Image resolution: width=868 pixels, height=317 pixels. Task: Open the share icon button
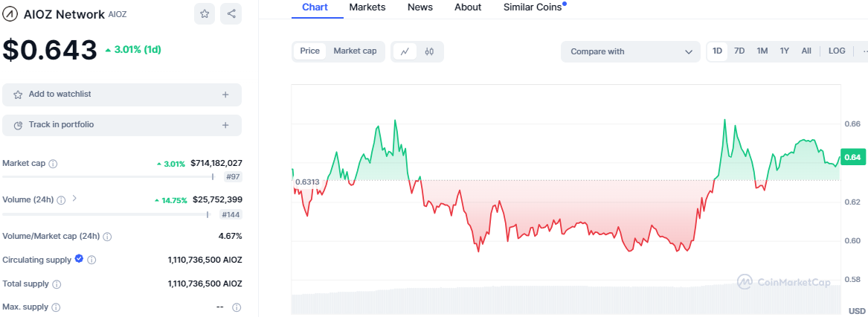click(231, 14)
